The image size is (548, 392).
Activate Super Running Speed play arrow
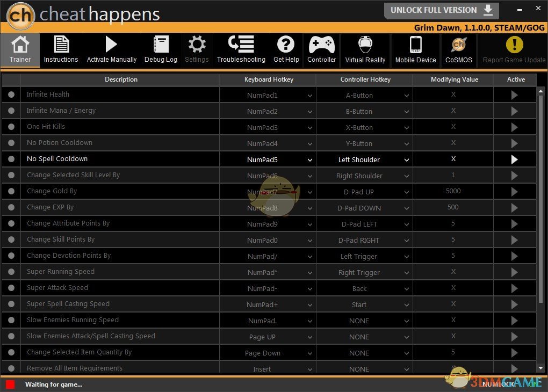tap(514, 272)
